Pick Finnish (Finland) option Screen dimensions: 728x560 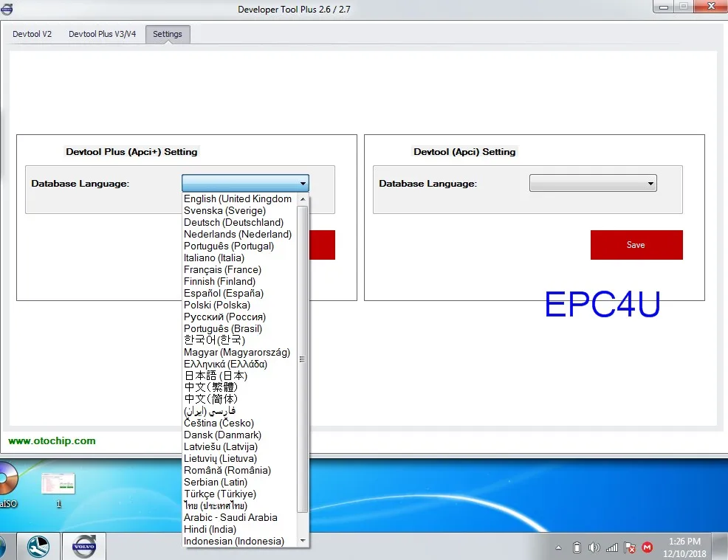coord(239,281)
